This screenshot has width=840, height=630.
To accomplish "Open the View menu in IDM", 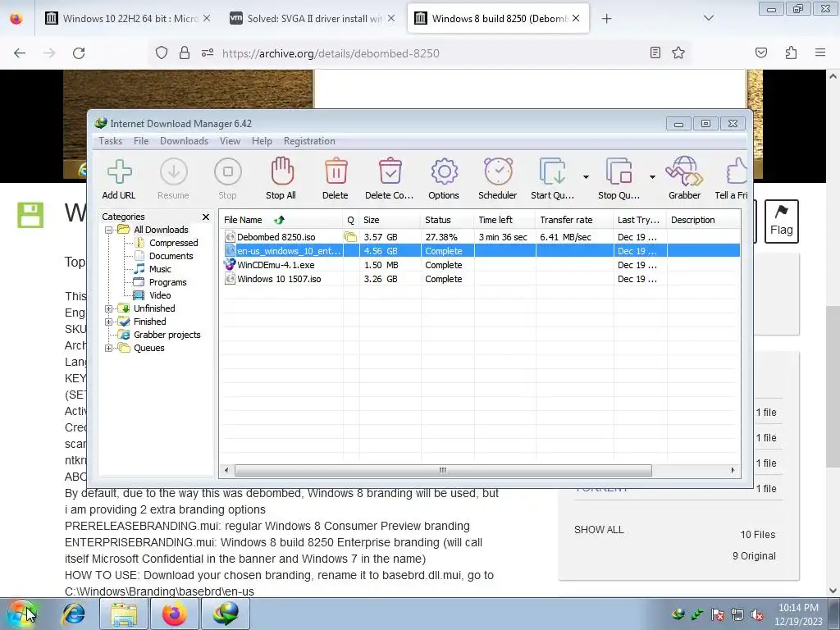I will tap(230, 141).
